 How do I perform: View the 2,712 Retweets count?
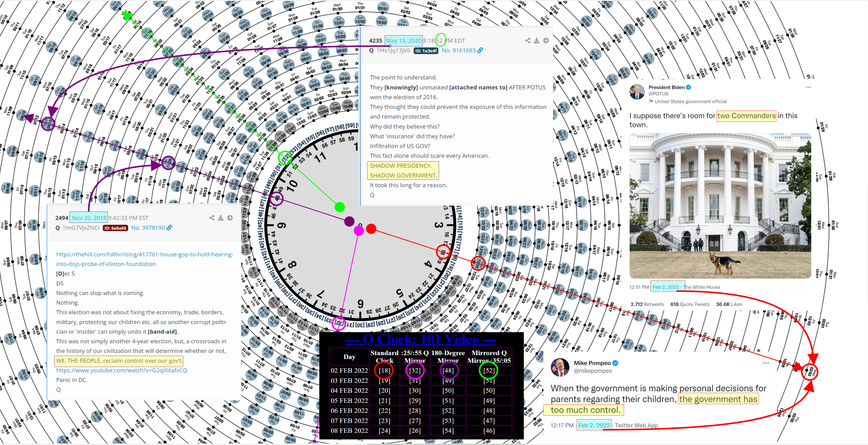coord(647,305)
